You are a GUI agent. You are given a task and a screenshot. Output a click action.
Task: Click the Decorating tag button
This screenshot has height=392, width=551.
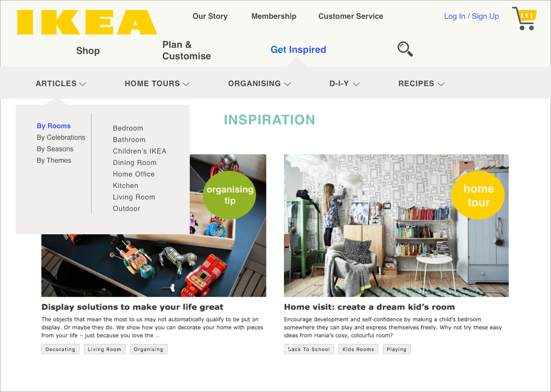click(x=60, y=349)
